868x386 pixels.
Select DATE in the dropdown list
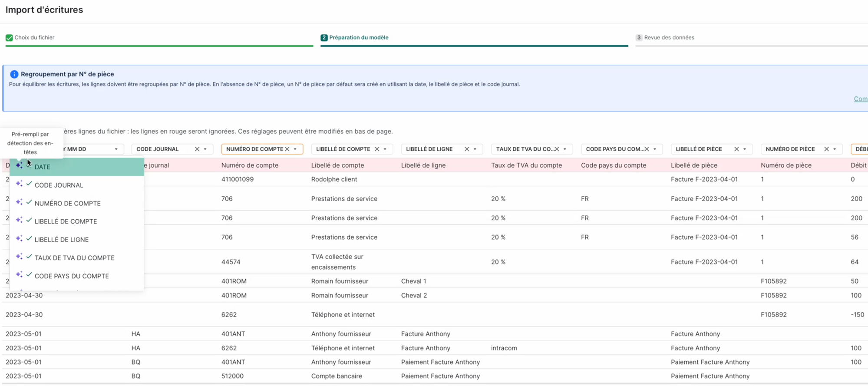coord(43,167)
